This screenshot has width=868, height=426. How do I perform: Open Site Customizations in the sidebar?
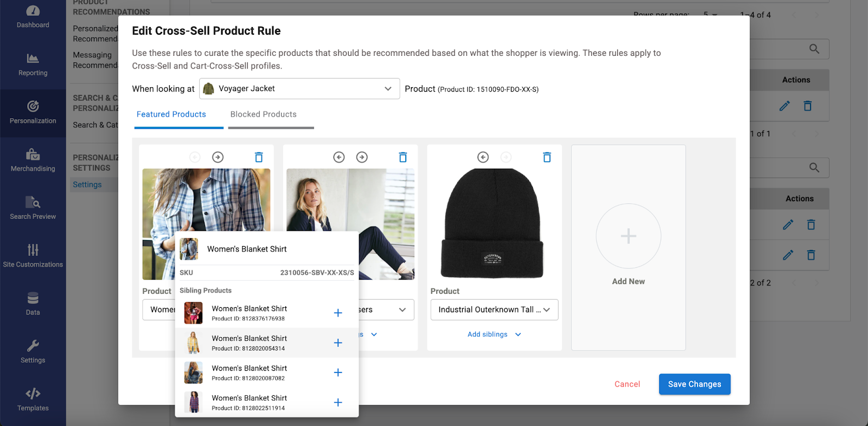click(x=33, y=256)
